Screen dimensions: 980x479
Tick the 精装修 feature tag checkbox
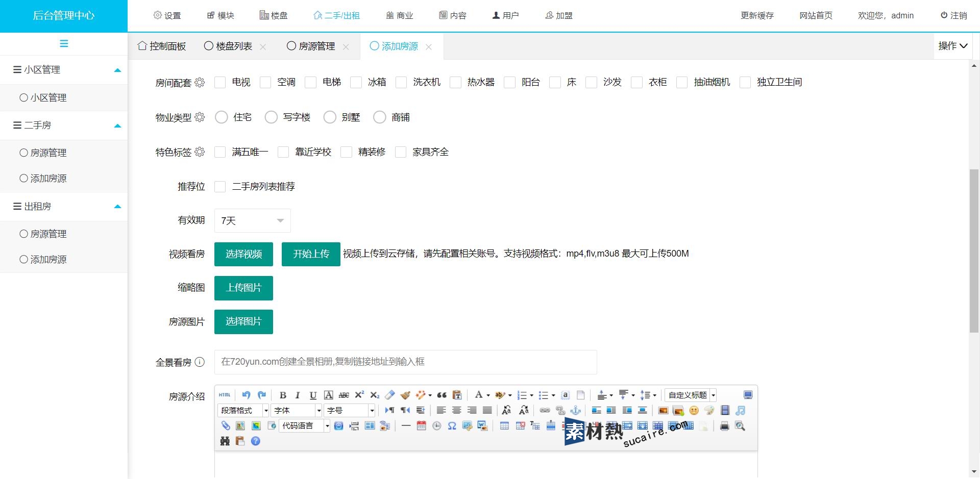(347, 153)
